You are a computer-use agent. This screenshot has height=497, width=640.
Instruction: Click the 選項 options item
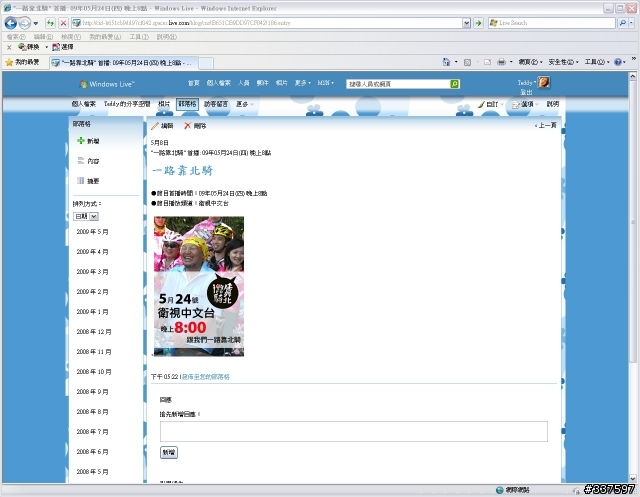point(523,104)
